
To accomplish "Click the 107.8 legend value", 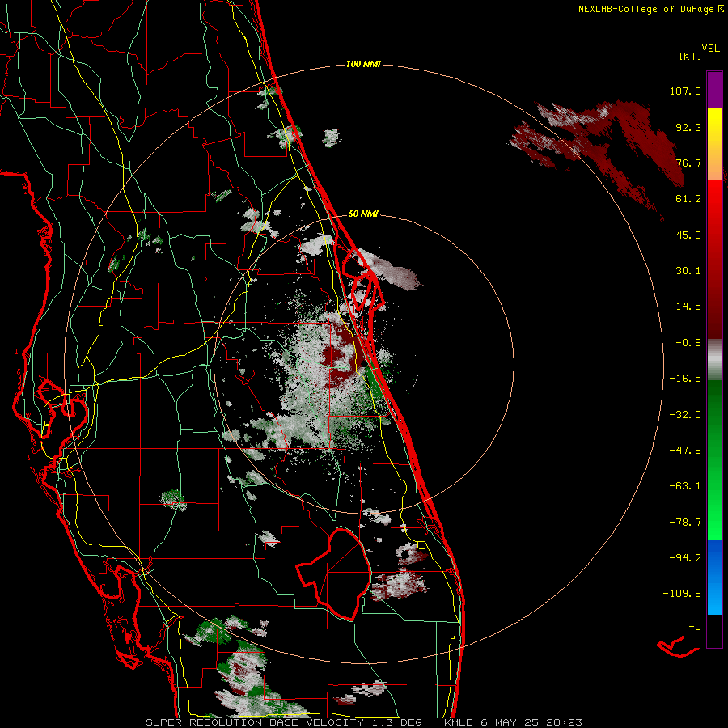I will tap(685, 91).
